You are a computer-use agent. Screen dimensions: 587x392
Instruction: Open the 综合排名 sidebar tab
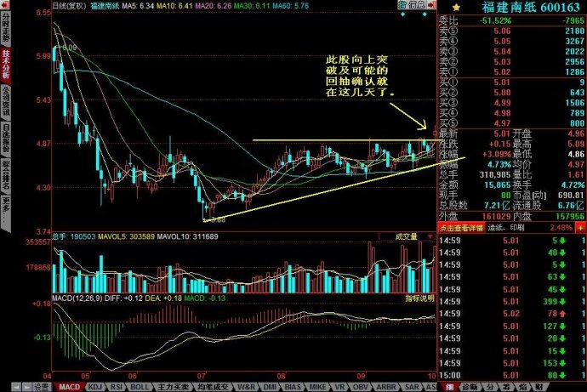click(5, 175)
